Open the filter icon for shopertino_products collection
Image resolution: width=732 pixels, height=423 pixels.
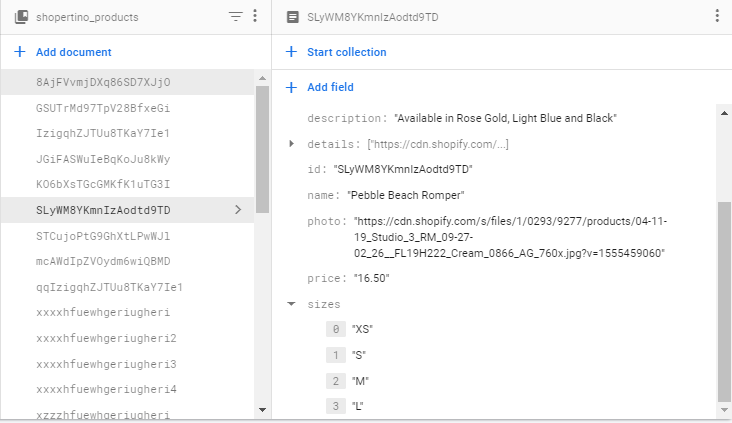(235, 17)
